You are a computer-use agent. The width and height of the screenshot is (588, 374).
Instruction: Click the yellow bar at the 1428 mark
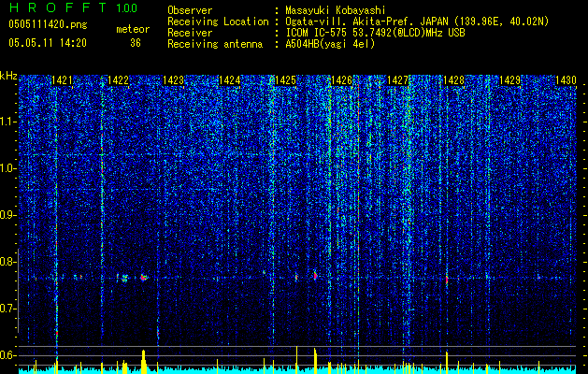pos(447,363)
